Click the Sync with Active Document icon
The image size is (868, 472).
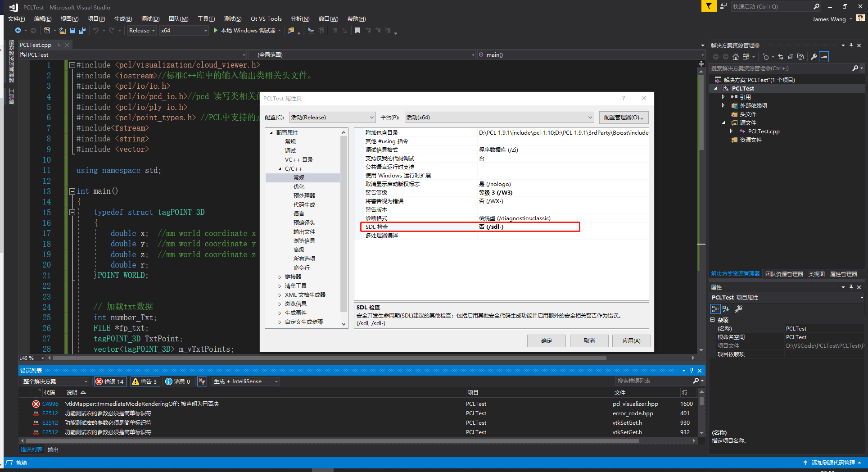tap(781, 57)
